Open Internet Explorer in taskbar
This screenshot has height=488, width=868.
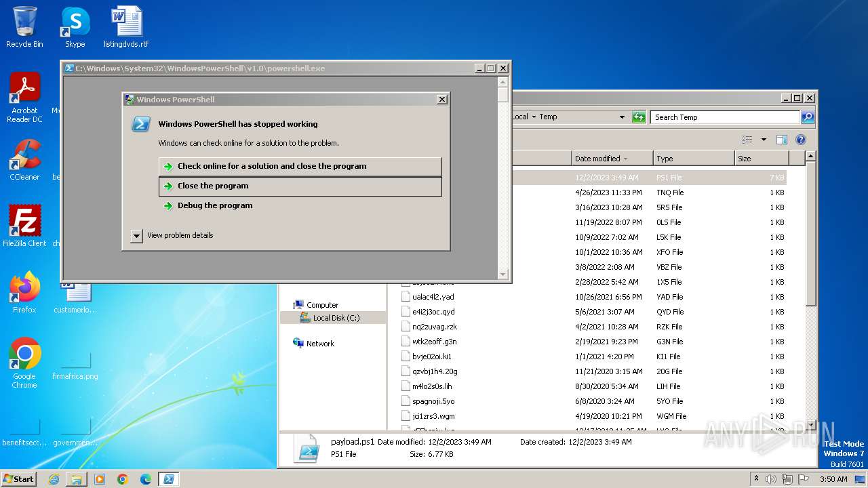pos(54,479)
